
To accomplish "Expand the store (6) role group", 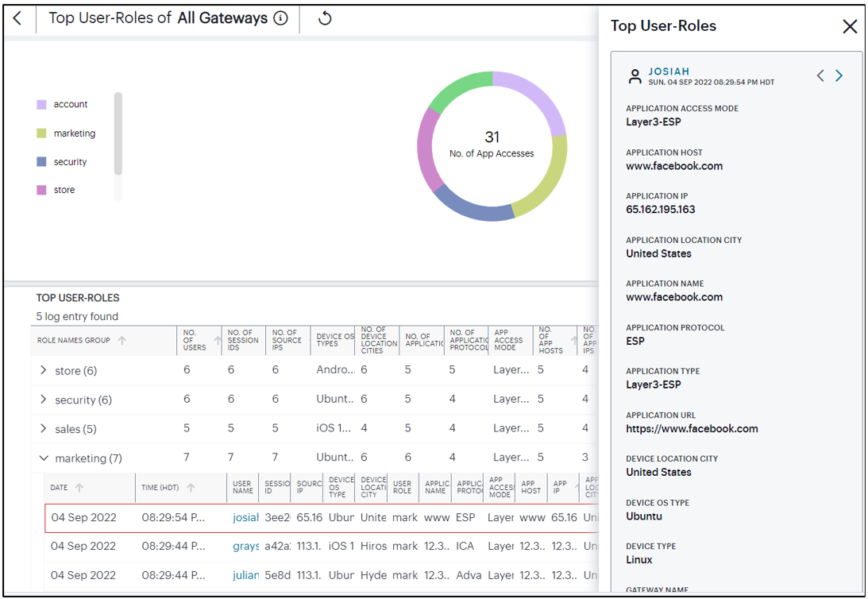I will 44,370.
